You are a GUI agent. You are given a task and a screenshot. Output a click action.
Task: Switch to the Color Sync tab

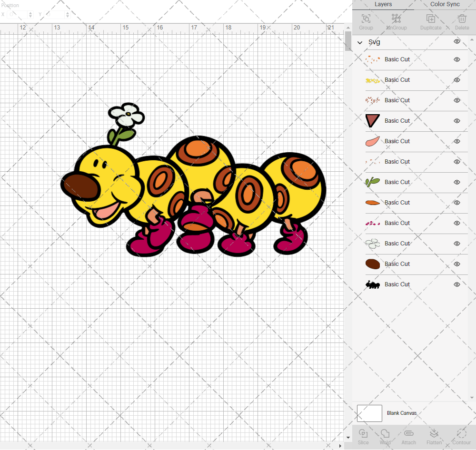(445, 4)
